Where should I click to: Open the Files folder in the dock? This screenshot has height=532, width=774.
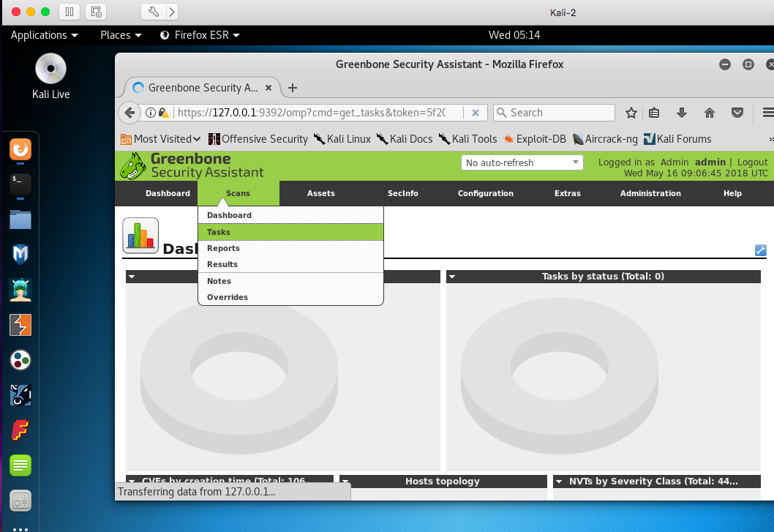(20, 220)
